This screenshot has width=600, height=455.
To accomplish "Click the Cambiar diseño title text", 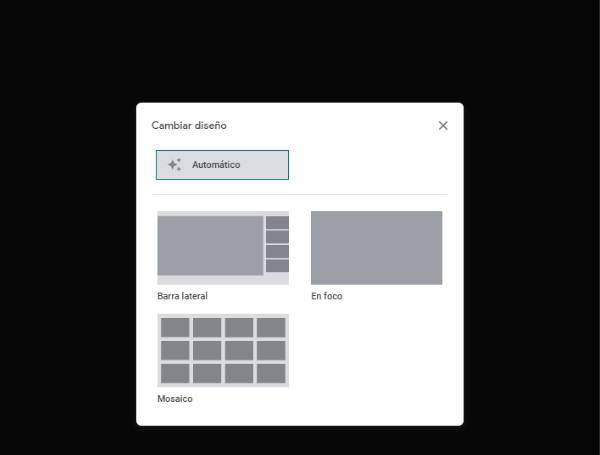I will point(189,126).
